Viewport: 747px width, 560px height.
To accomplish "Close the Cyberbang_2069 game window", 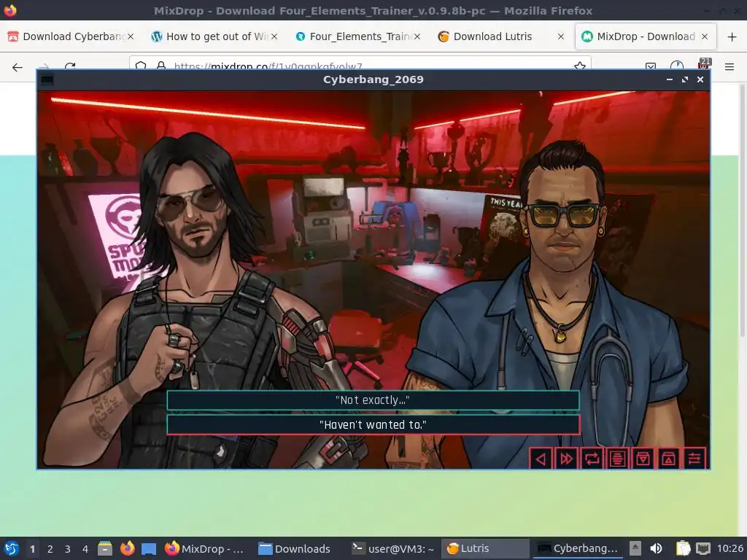I will [700, 79].
